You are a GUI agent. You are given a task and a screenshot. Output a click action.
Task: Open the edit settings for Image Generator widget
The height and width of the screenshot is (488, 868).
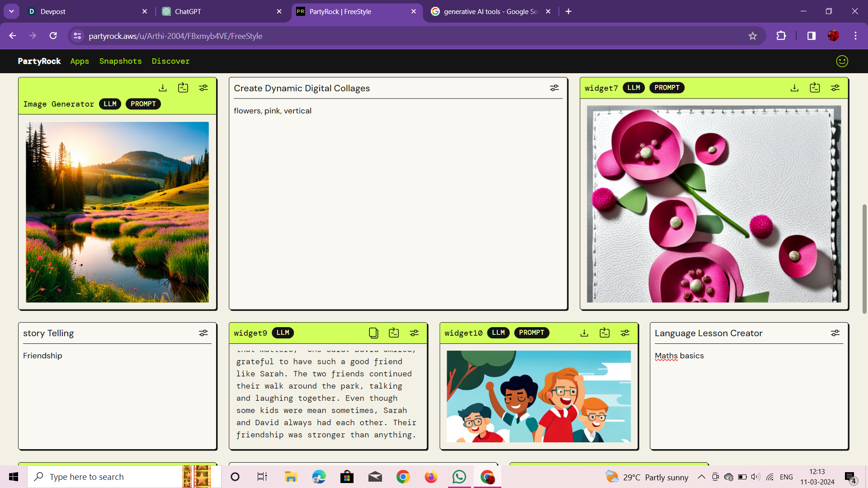203,88
